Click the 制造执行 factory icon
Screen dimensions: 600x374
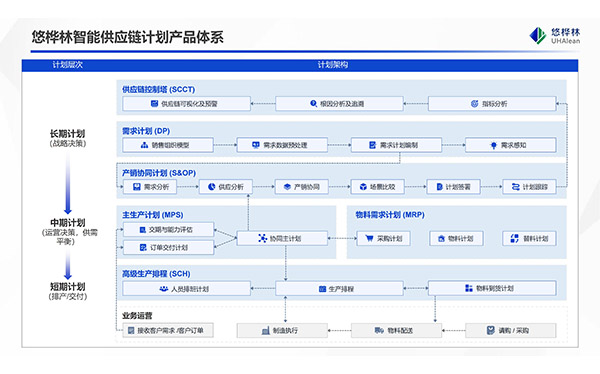(x=266, y=330)
